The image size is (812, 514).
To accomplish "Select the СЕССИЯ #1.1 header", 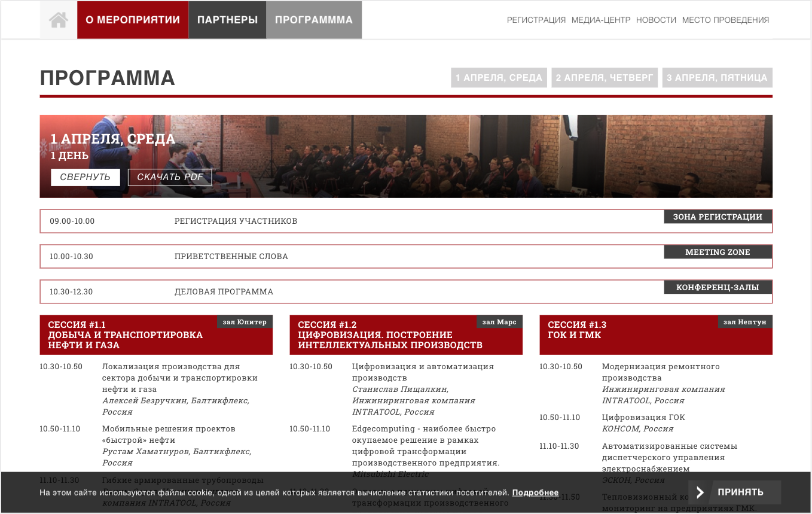I will 156,335.
